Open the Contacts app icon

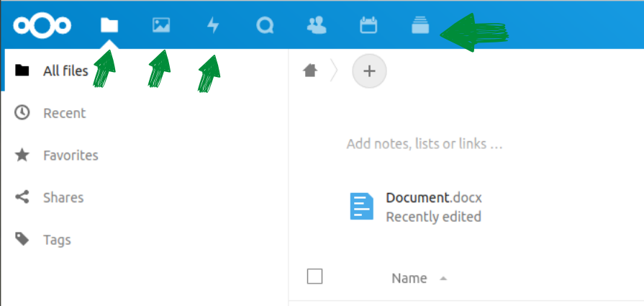pyautogui.click(x=317, y=25)
